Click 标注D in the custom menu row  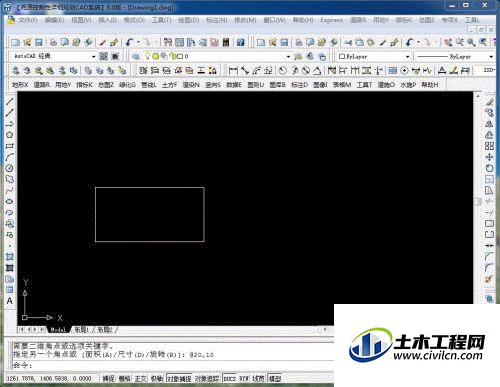point(299,85)
